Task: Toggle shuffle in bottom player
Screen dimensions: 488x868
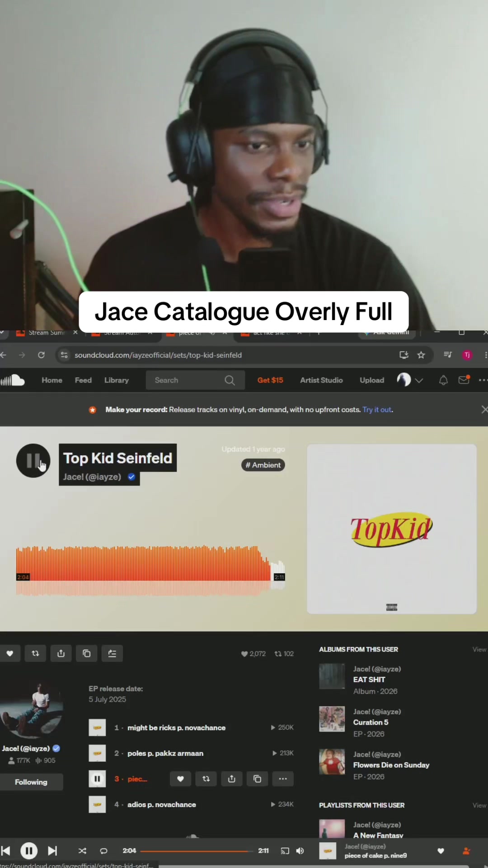Action: pos(82,851)
